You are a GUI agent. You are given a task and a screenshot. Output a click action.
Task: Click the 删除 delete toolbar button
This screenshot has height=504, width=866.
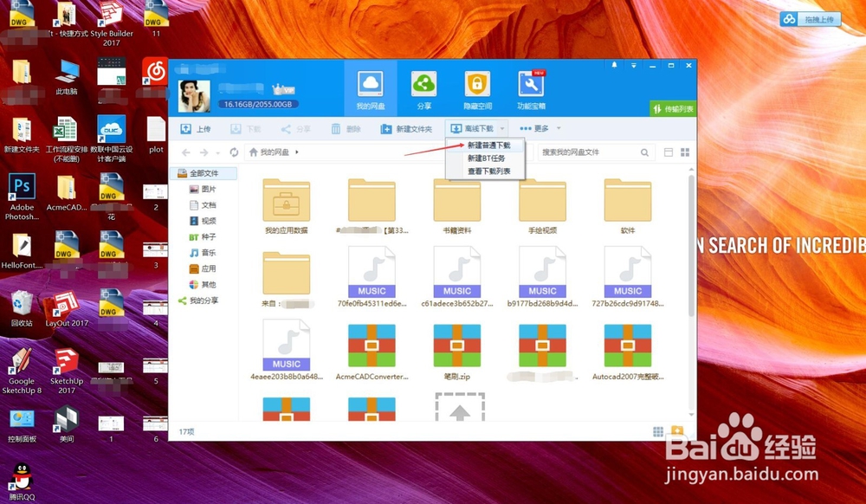pos(346,129)
